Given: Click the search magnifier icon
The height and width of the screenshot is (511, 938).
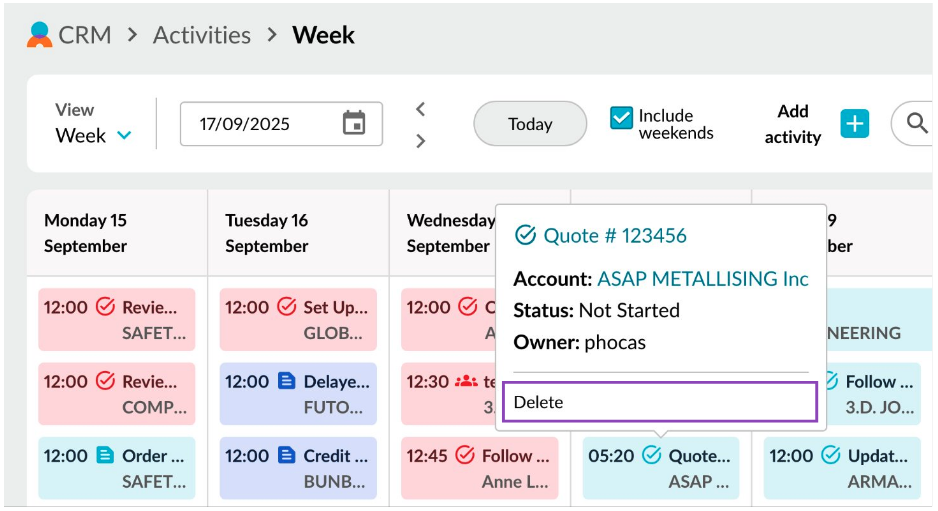Looking at the screenshot, I should (x=916, y=123).
